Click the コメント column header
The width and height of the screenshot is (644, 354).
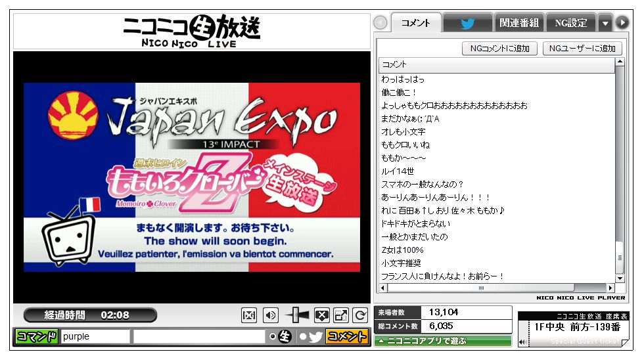497,65
